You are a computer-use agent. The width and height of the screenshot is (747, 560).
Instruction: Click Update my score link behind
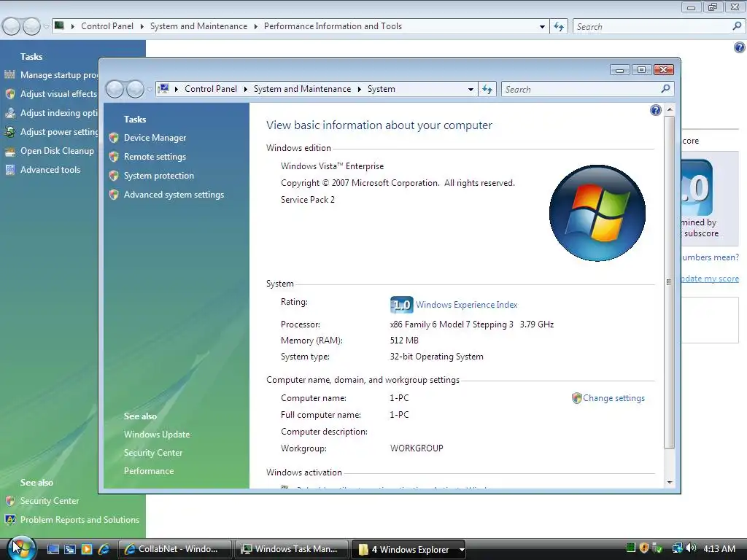[x=710, y=279]
